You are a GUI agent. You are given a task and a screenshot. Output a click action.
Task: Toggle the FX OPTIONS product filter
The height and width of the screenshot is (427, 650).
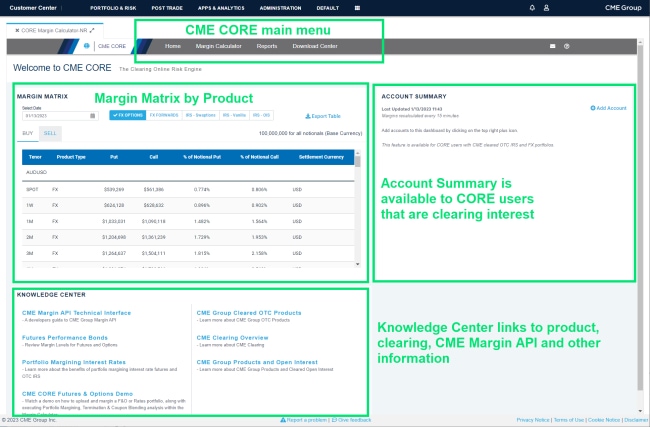pos(127,115)
